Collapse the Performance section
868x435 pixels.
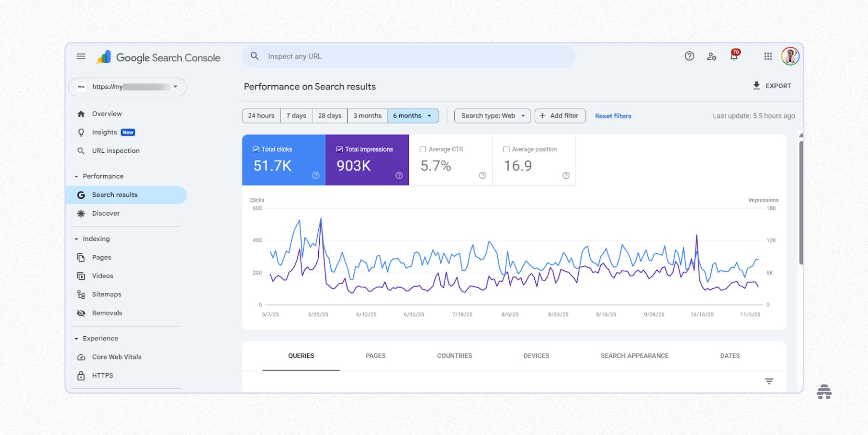tap(76, 176)
